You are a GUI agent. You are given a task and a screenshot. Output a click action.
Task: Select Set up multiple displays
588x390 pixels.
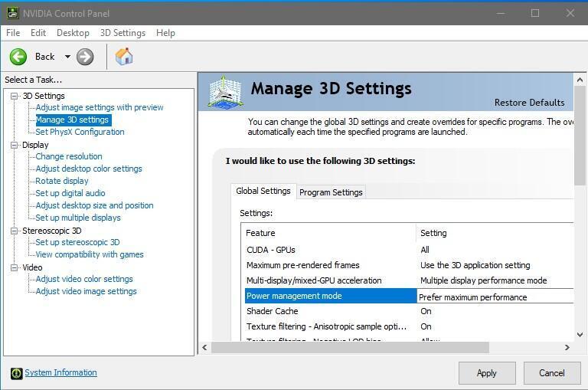tap(78, 218)
